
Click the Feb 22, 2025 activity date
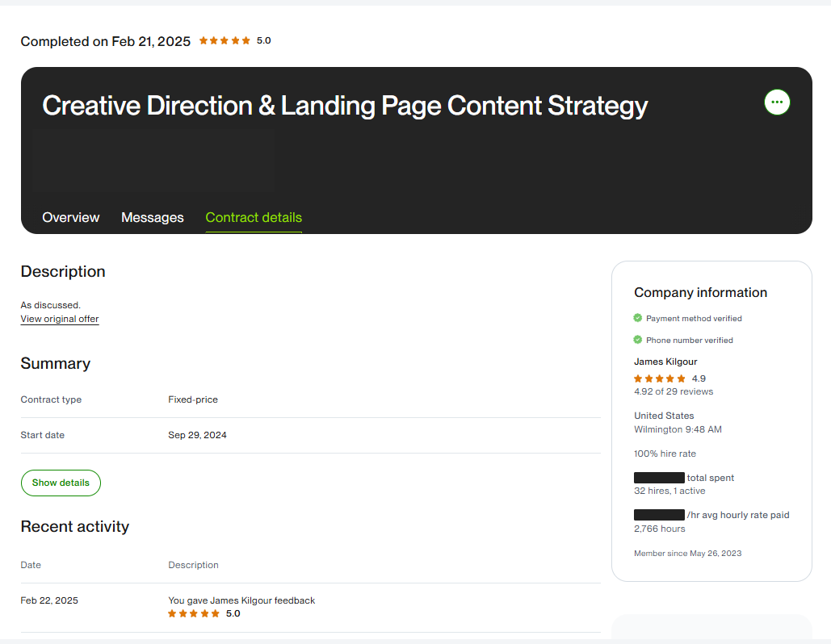coord(49,600)
